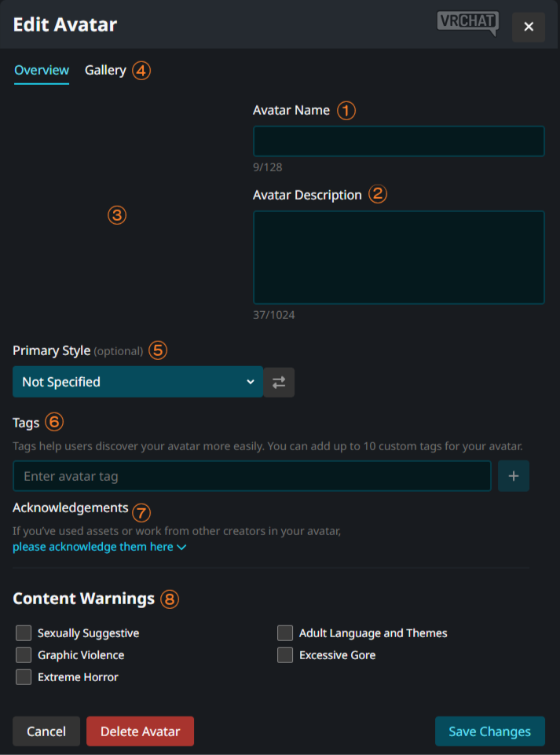
Task: Click the VRChat logo in header
Action: (467, 24)
